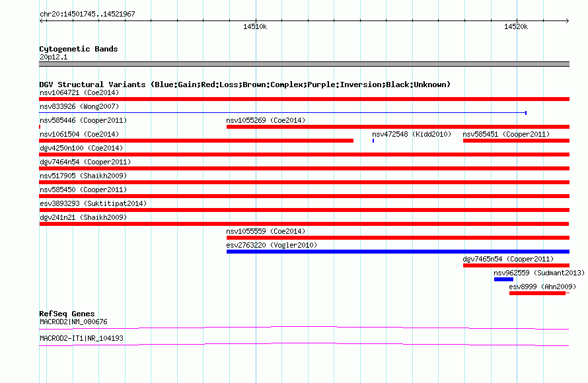Select variant label nsv585451 (Cooper2011)
The image size is (588, 383).
coord(506,134)
